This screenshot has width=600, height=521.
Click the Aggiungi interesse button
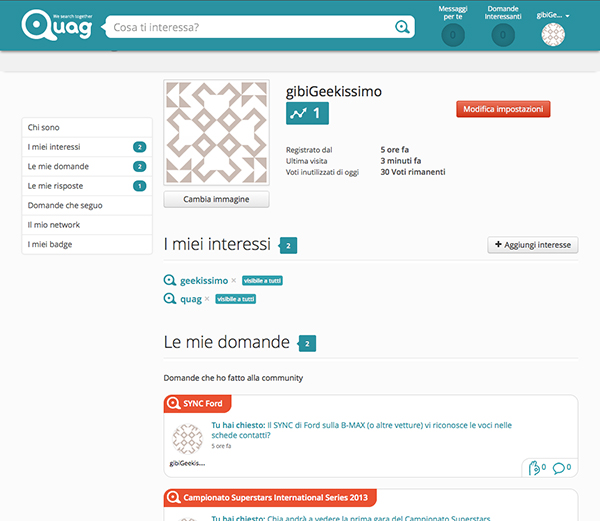(533, 245)
